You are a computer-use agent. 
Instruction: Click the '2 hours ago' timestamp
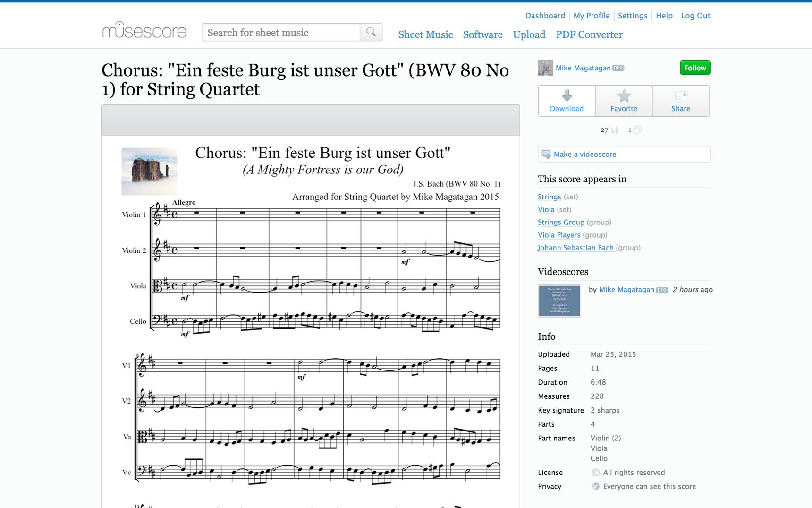pos(693,290)
